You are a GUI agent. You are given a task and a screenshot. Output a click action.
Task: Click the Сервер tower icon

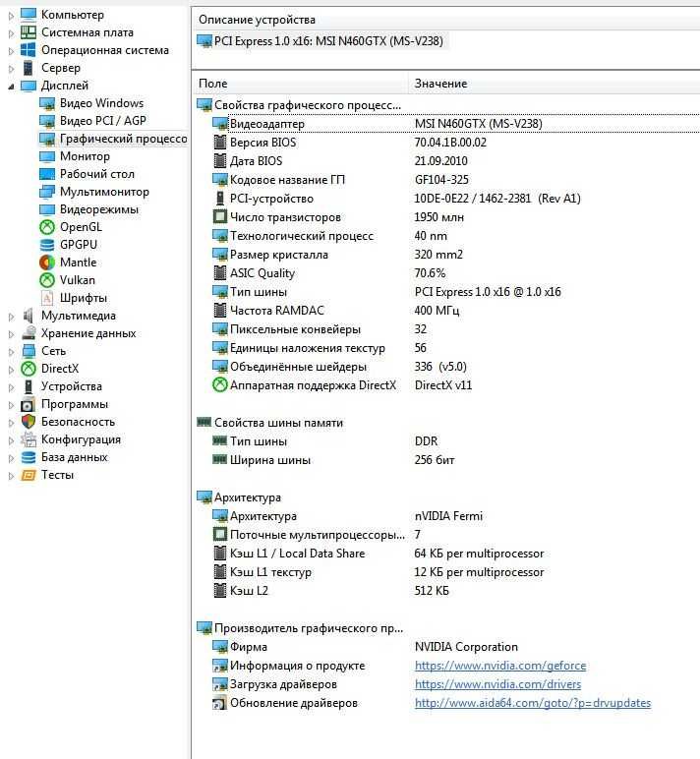click(29, 68)
